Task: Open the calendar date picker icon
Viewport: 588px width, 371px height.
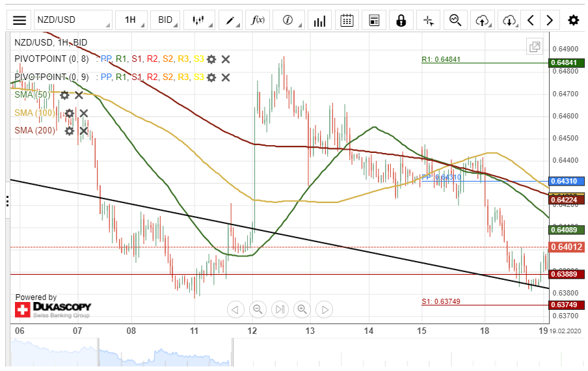Action: coord(347,20)
